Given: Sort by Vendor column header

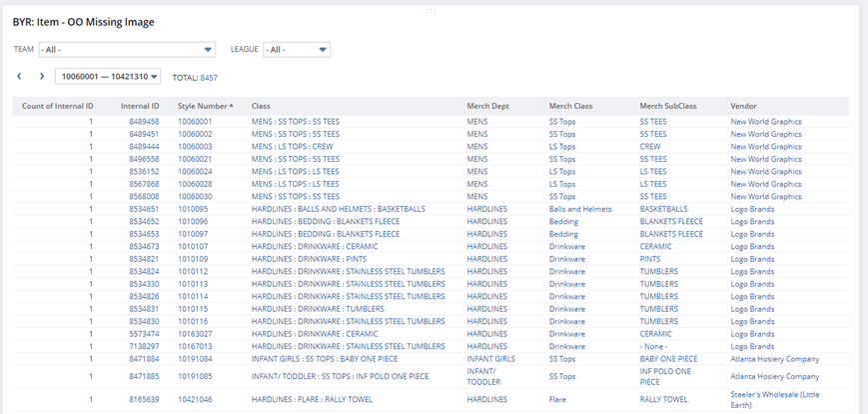Looking at the screenshot, I should coord(743,106).
